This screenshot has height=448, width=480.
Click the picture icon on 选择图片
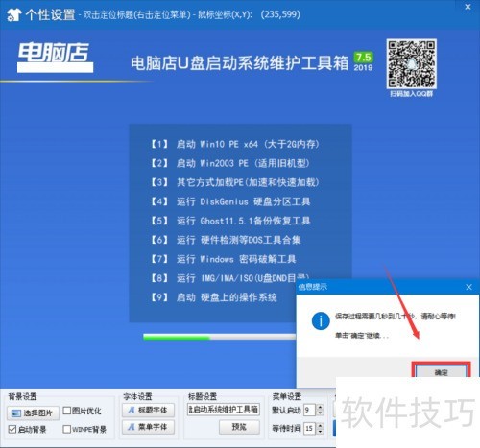(x=15, y=413)
